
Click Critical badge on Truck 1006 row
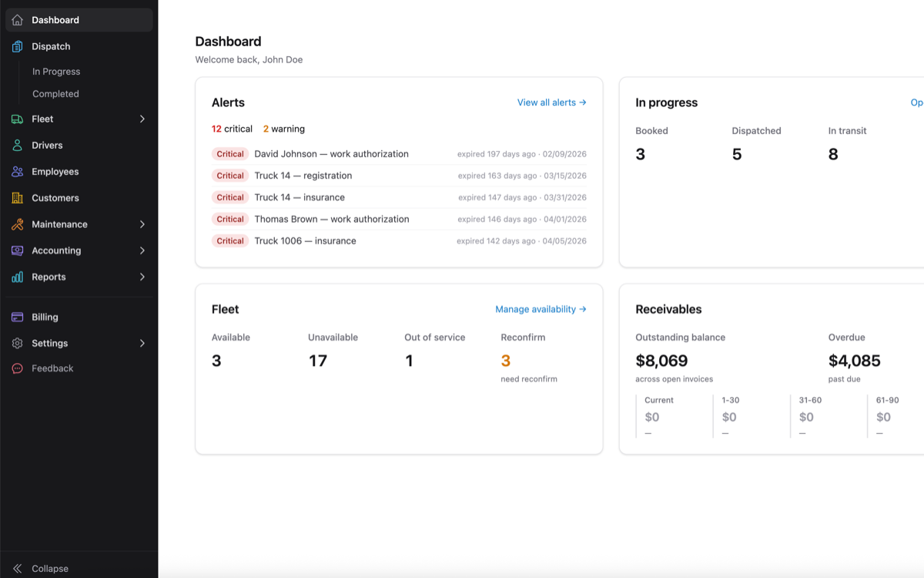pyautogui.click(x=230, y=240)
